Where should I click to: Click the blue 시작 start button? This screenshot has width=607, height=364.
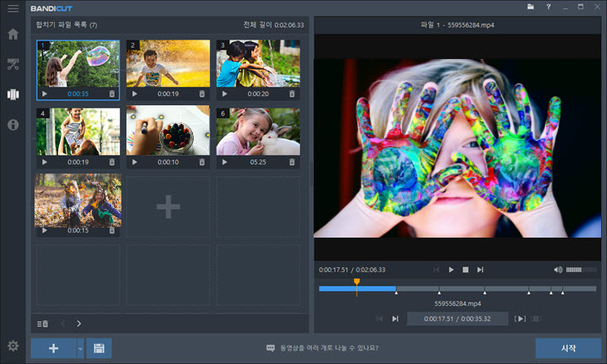[568, 348]
